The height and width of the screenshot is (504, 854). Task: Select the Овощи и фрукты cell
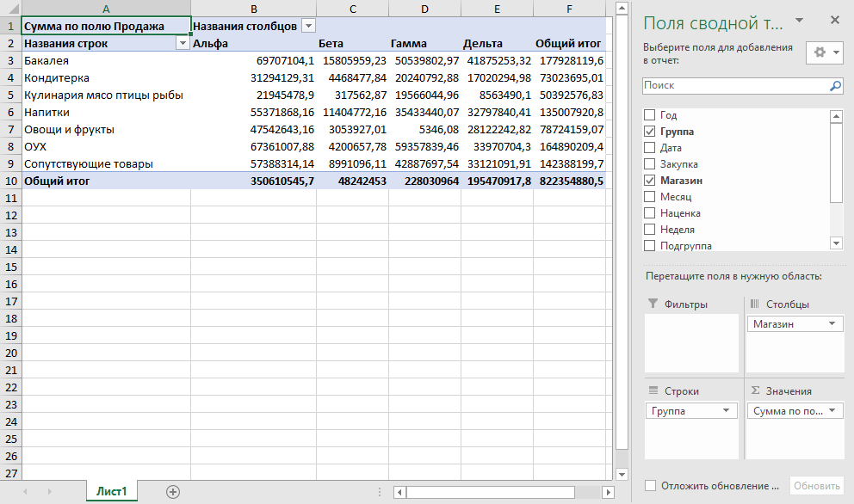(x=106, y=130)
